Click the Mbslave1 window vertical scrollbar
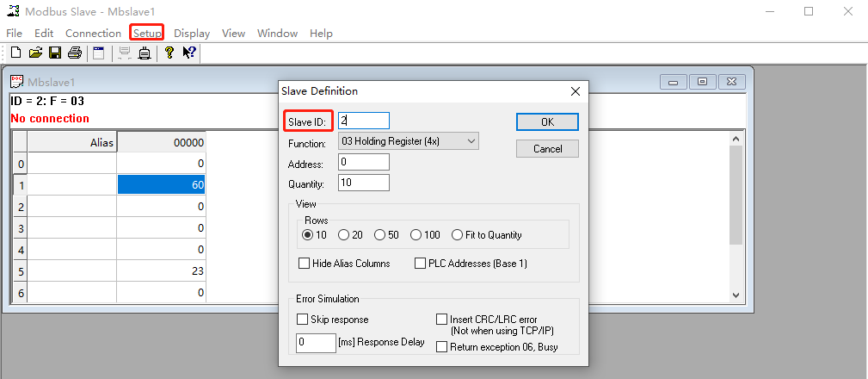Viewport: 868px width, 379px height. tap(736, 215)
